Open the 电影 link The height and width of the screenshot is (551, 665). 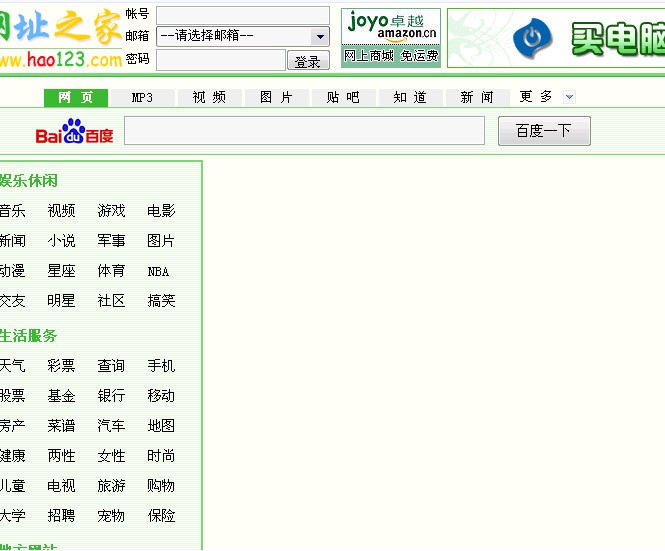coord(161,210)
